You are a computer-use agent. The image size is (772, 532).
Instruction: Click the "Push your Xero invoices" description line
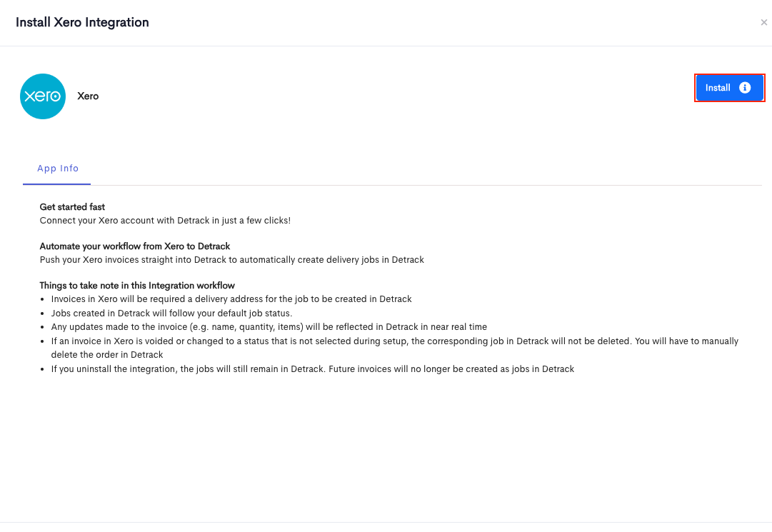click(x=232, y=260)
